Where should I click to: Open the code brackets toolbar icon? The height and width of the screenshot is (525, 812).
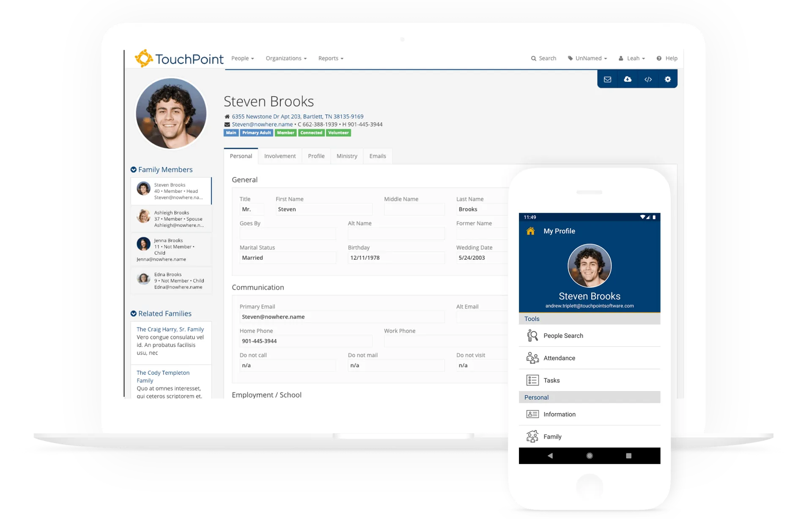648,79
